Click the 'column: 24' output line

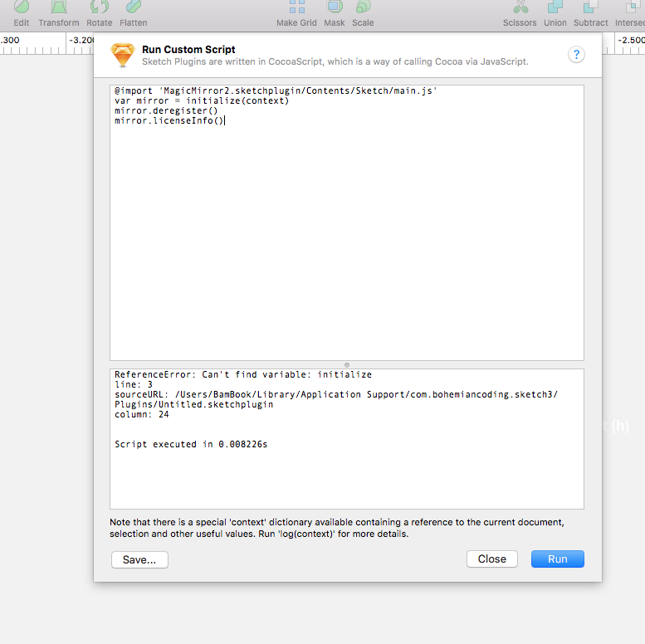click(141, 414)
